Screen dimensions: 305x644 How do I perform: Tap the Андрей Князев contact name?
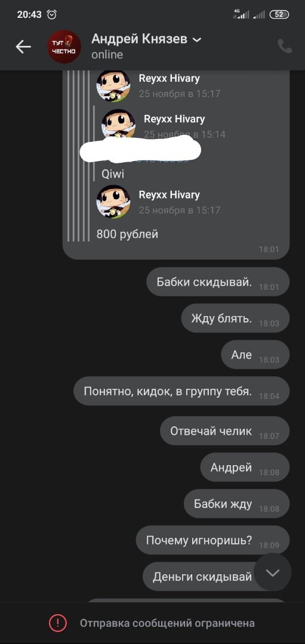click(x=139, y=39)
